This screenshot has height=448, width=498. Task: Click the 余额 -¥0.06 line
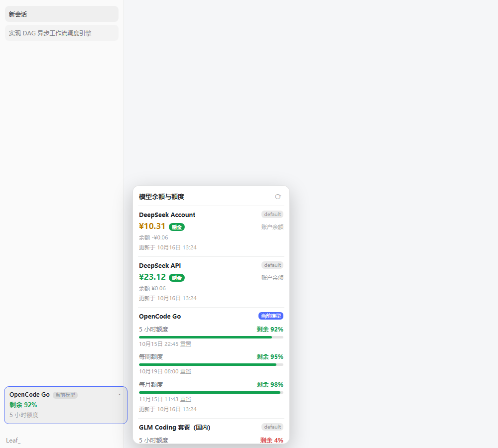click(153, 237)
